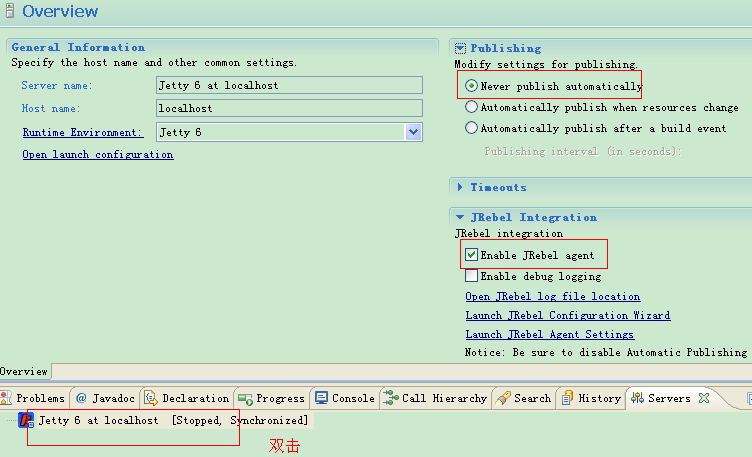
Task: Click the Publishing section icon
Action: pyautogui.click(x=460, y=48)
